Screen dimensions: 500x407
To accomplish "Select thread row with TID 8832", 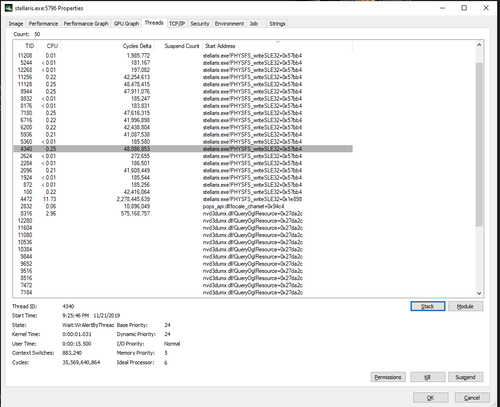I will 183,99.
